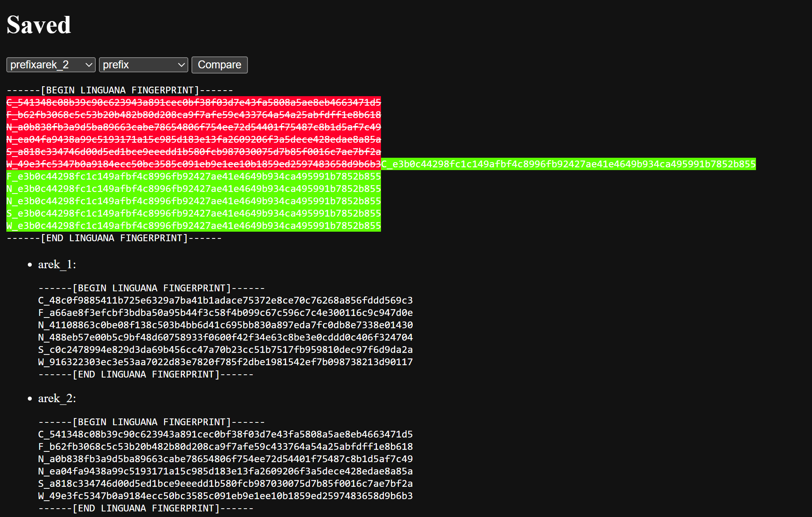Click arek_1 hash line starting W_916322

coord(225,362)
